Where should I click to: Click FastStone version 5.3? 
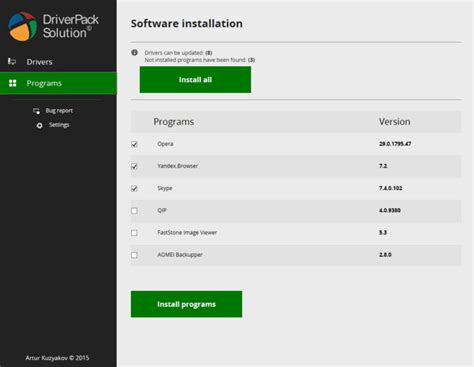pos(383,232)
